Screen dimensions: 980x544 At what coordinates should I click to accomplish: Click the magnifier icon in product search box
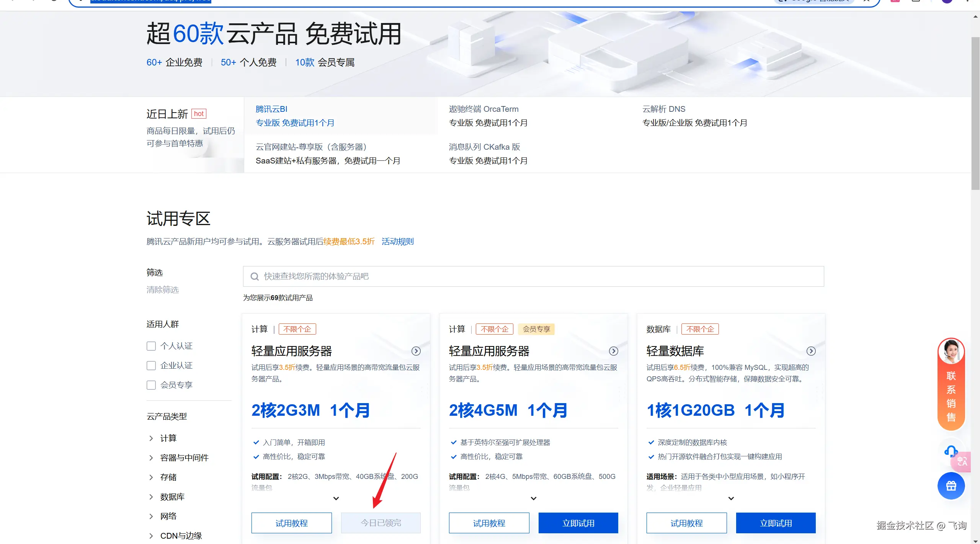coord(255,276)
